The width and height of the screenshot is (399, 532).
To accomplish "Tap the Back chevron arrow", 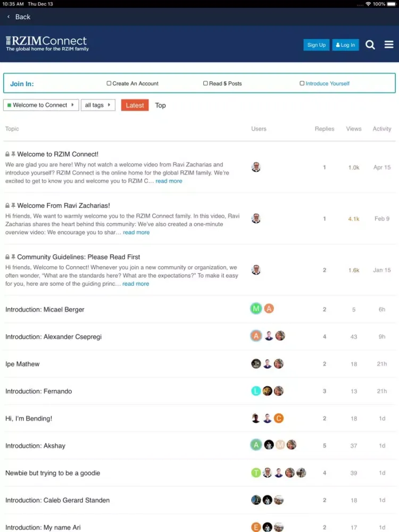I will point(9,16).
